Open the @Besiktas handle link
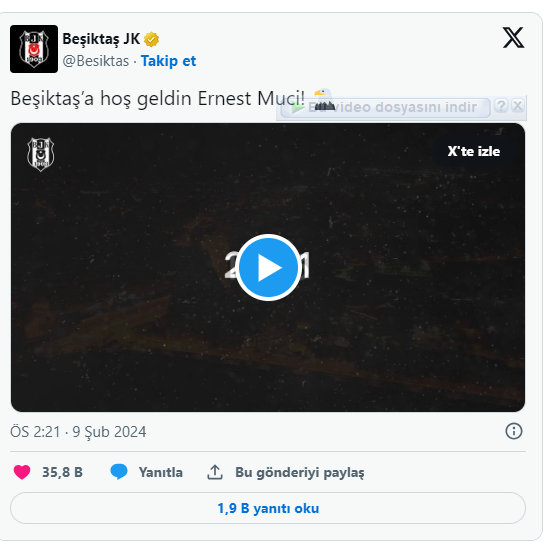Viewport: 550px width, 545px height. (x=96, y=61)
